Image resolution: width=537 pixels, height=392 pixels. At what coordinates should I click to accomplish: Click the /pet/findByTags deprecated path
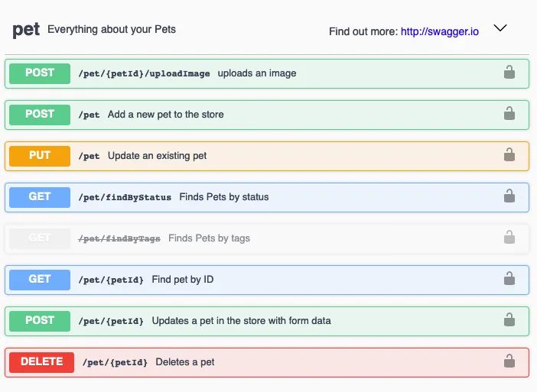[x=119, y=238]
